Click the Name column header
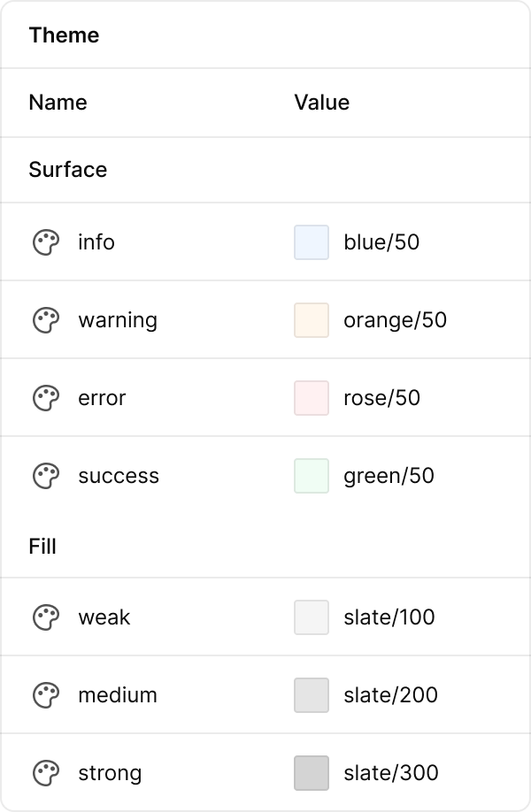531x812 pixels. pyautogui.click(x=58, y=103)
